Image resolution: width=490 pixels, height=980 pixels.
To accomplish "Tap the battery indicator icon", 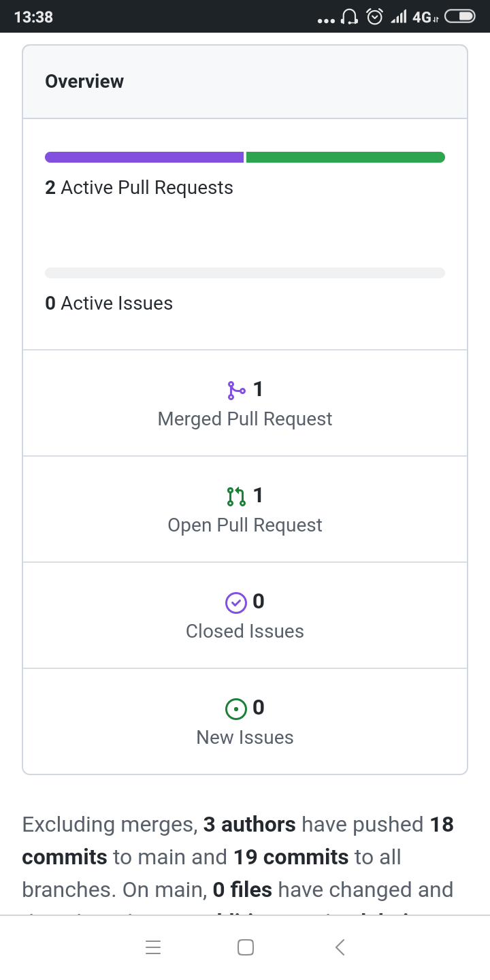I will [x=459, y=17].
